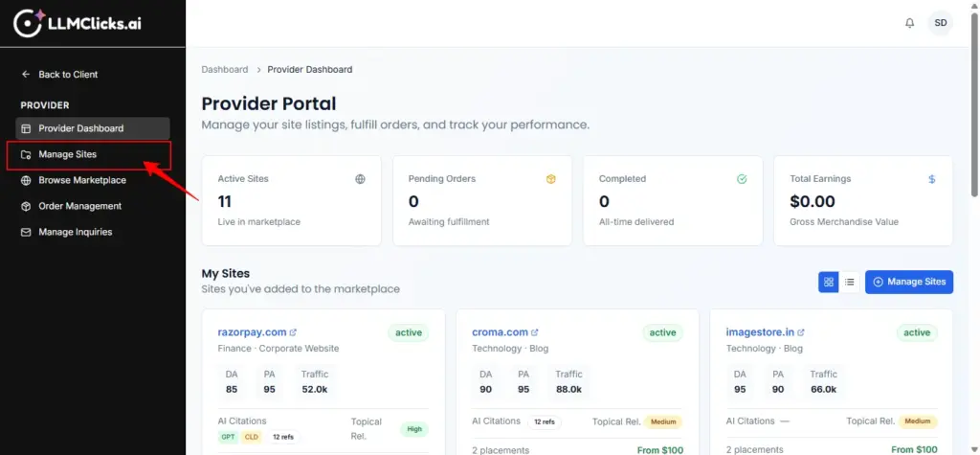
Task: Click the notification bell icon
Action: pyautogui.click(x=909, y=23)
